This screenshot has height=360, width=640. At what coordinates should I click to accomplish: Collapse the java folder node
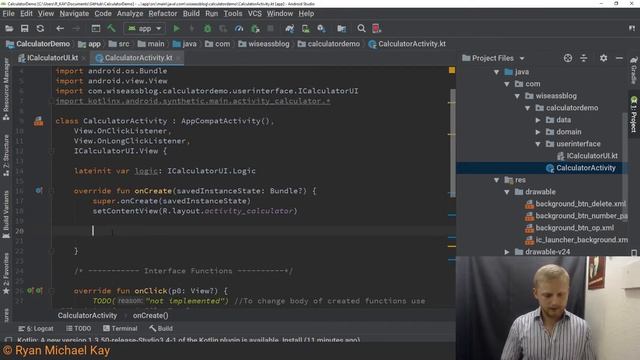496,72
